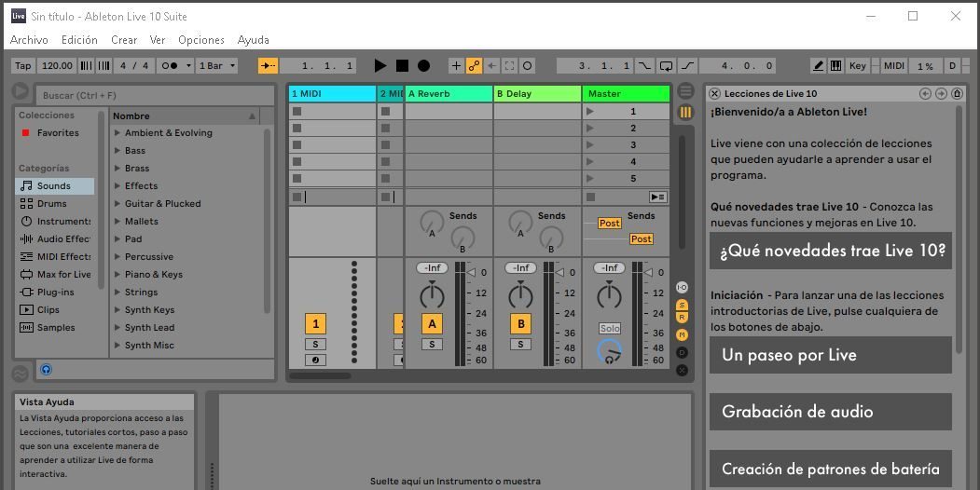Solo the A Reverb track
980x490 pixels.
432,345
